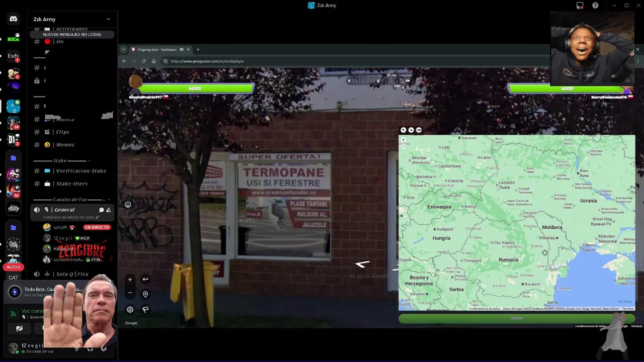Image resolution: width=644 pixels, height=362 pixels.
Task: Open the Kick server icon
Action: [13, 38]
